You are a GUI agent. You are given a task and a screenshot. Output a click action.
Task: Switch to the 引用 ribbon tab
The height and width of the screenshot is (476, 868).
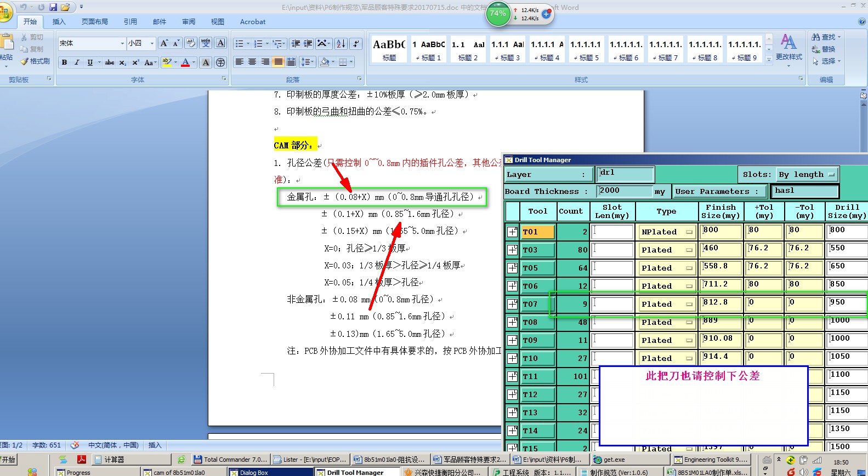(130, 22)
